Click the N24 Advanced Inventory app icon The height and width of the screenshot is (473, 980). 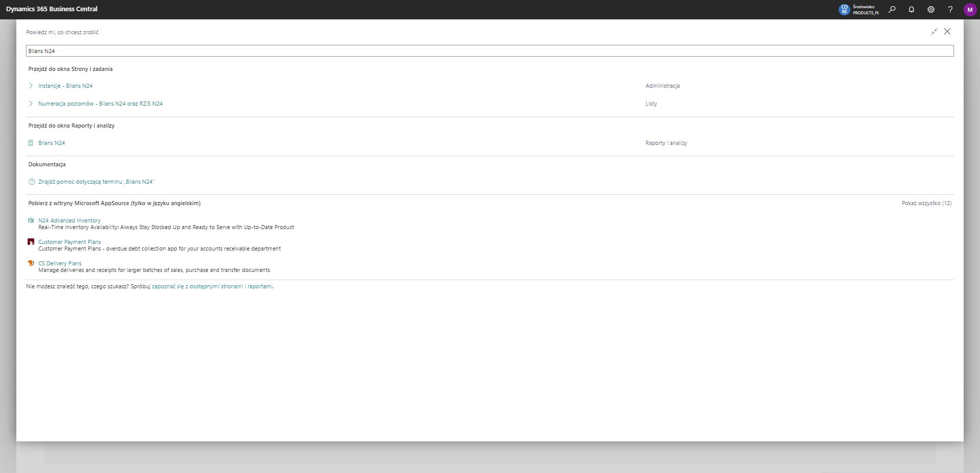pos(31,220)
